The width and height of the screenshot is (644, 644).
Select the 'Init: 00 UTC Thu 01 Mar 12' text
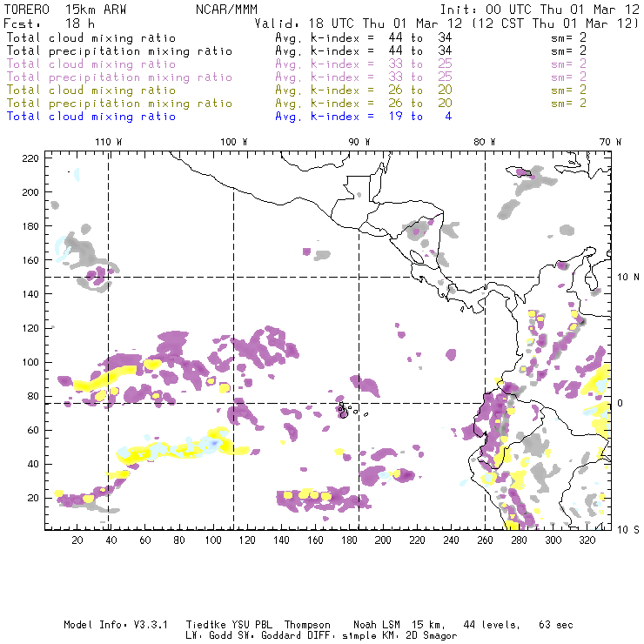coord(540,10)
